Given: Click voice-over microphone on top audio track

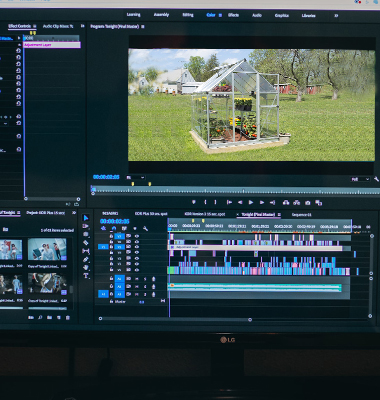Looking at the screenshot, I should (x=153, y=279).
